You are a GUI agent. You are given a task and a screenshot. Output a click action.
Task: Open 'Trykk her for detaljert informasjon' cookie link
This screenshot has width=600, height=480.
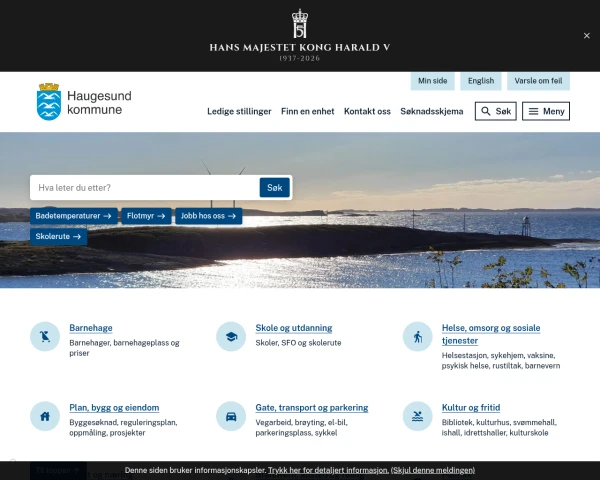tap(328, 470)
